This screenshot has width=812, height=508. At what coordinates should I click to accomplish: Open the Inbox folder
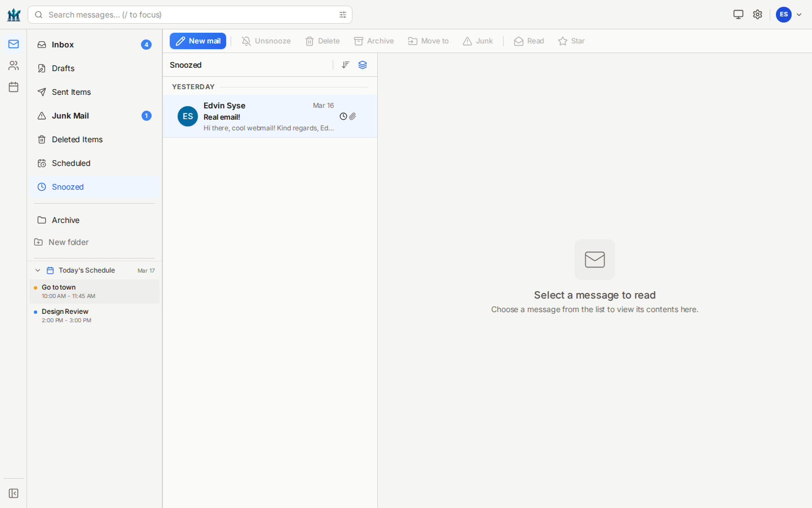tap(63, 45)
